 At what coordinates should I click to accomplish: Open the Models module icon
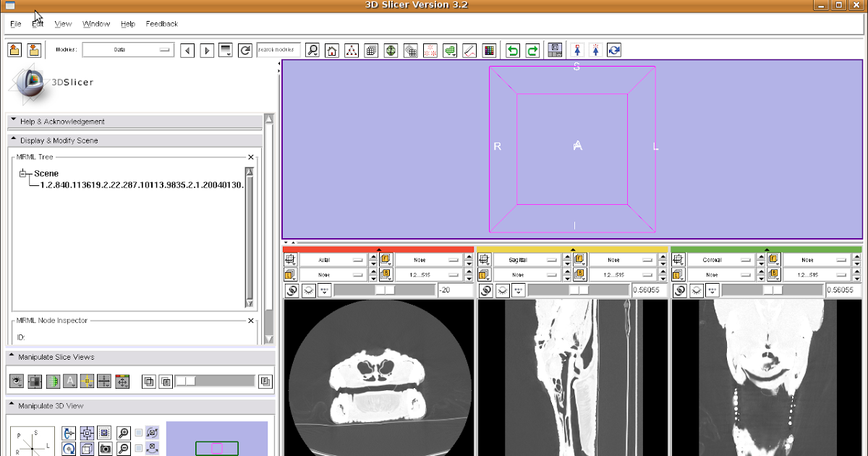(391, 51)
